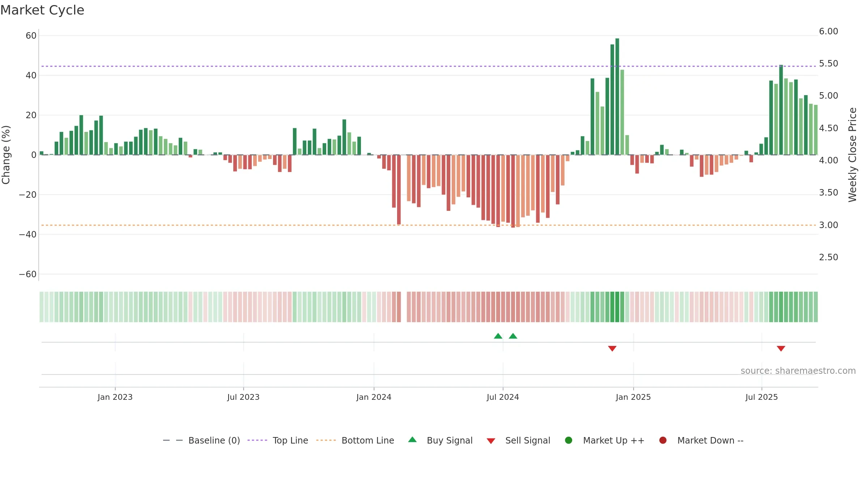Click the Jan 2025 axis label
Image resolution: width=868 pixels, height=488 pixels.
pyautogui.click(x=633, y=397)
